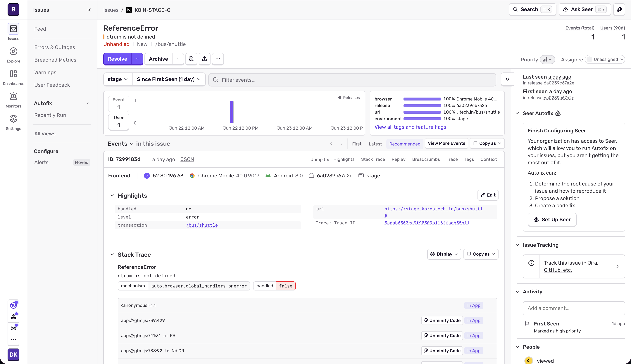
Task: Open Since First Seen time range dropdown
Action: click(169, 79)
